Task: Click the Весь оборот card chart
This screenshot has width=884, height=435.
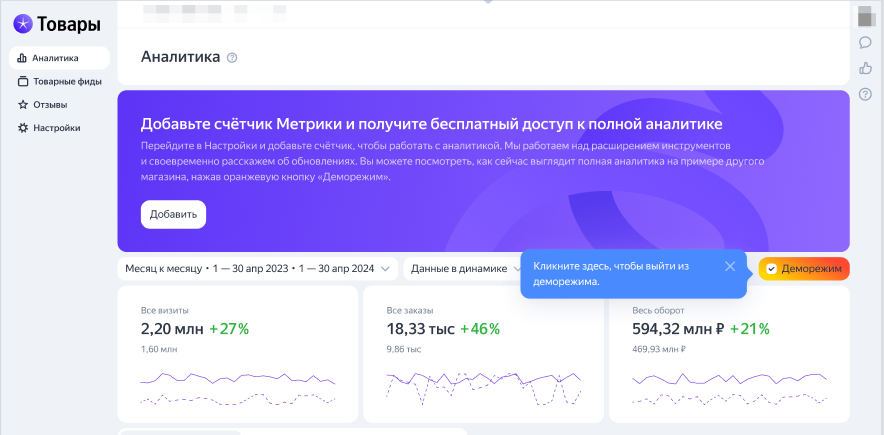Action: pyautogui.click(x=730, y=389)
